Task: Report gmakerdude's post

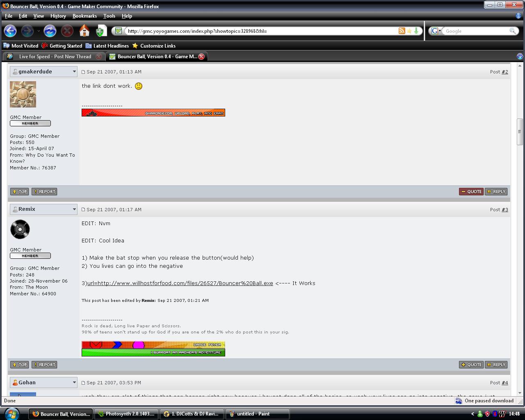Action: pos(44,192)
